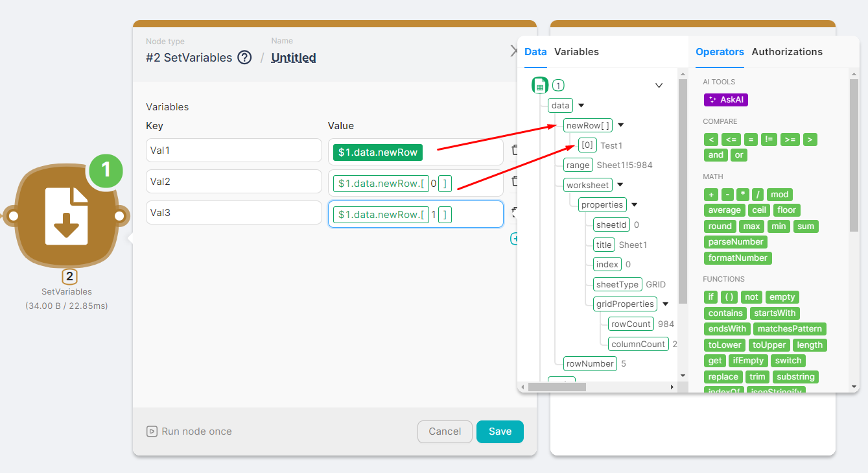Screen dimensions: 868x473
Task: Click the SetVariables node icon
Action: pyautogui.click(x=66, y=216)
